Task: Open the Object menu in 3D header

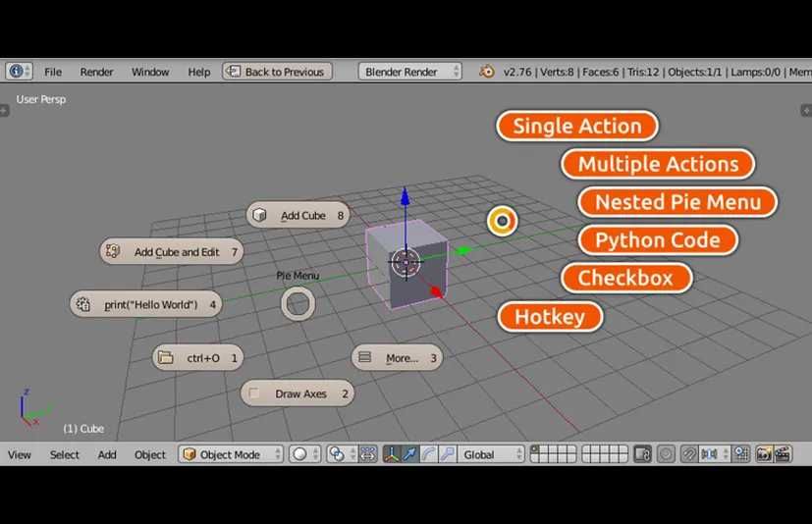Action: click(150, 454)
